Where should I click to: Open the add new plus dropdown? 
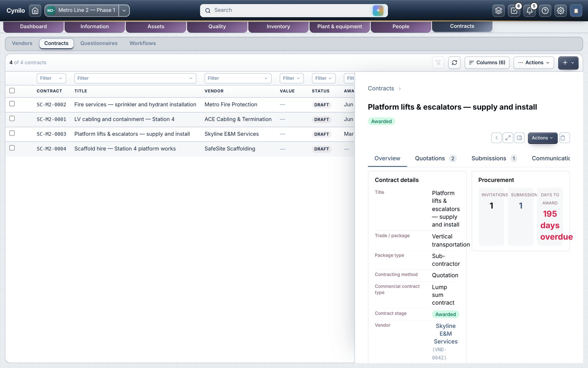tap(568, 63)
